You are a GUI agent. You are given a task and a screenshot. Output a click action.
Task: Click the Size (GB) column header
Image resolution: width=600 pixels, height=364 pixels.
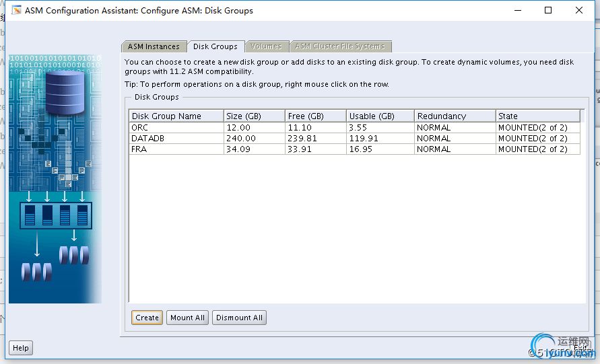[255, 116]
